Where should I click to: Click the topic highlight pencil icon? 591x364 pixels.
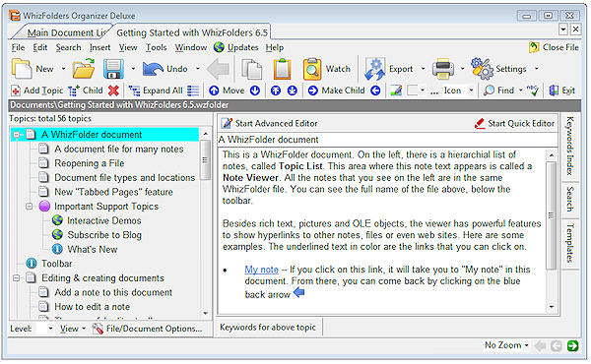pos(396,91)
